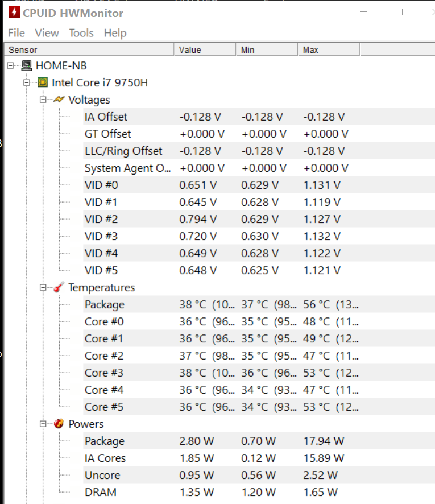
Task: Click the 0.628 V min VID #1 value
Action: point(260,202)
